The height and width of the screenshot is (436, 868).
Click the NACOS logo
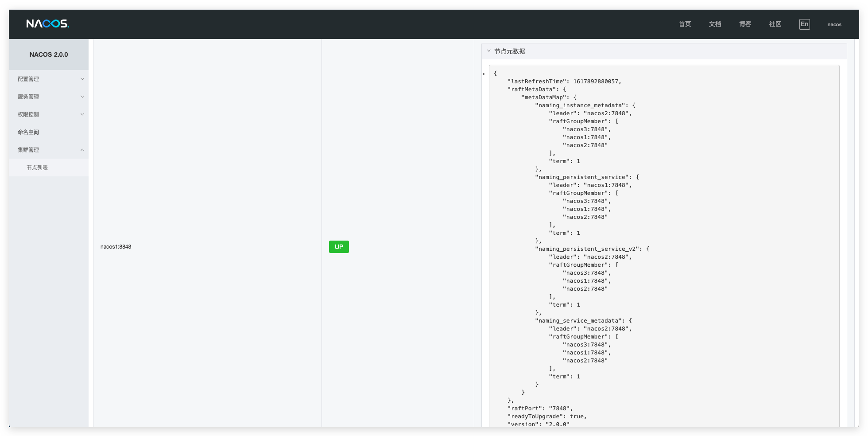point(47,24)
